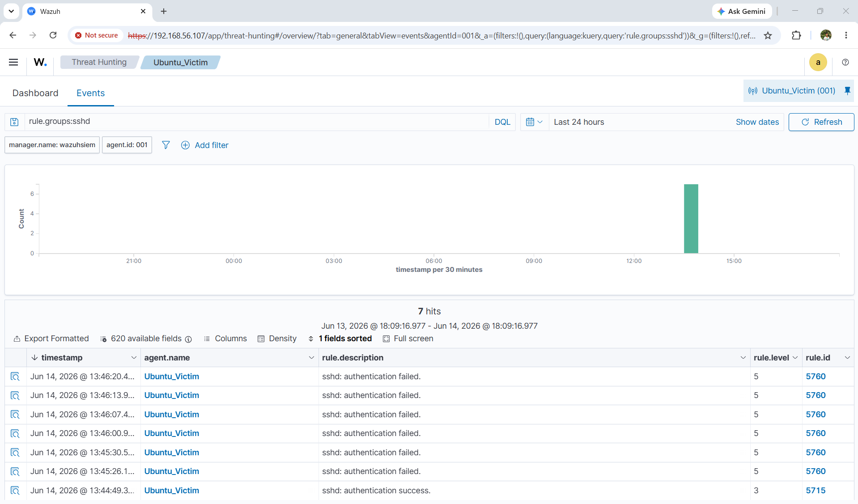Expand rule.description column options chevron
Screen dimensions: 858x504
(743, 358)
